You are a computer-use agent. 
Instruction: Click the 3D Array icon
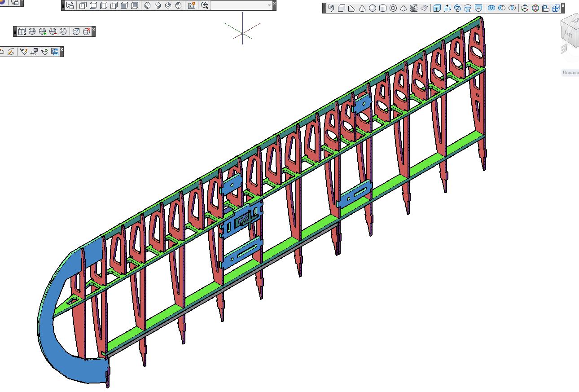(x=556, y=8)
